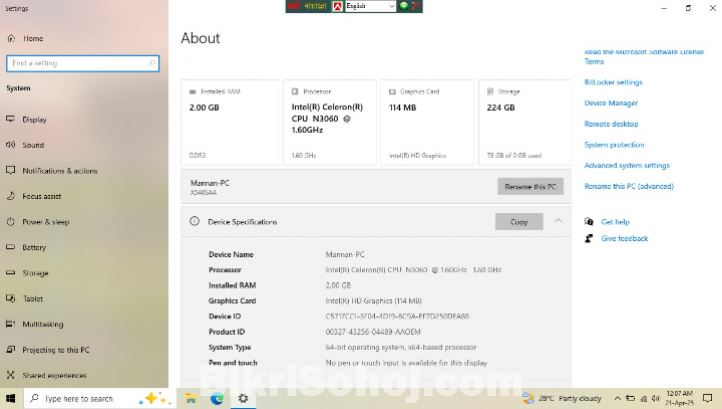This screenshot has width=722, height=409.
Task: Open Storage settings in the sidebar
Action: click(35, 273)
